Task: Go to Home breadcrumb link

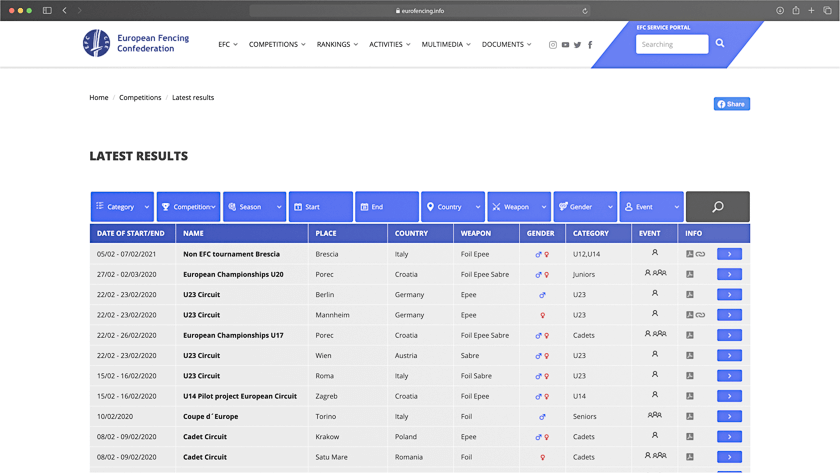Action: (x=99, y=98)
